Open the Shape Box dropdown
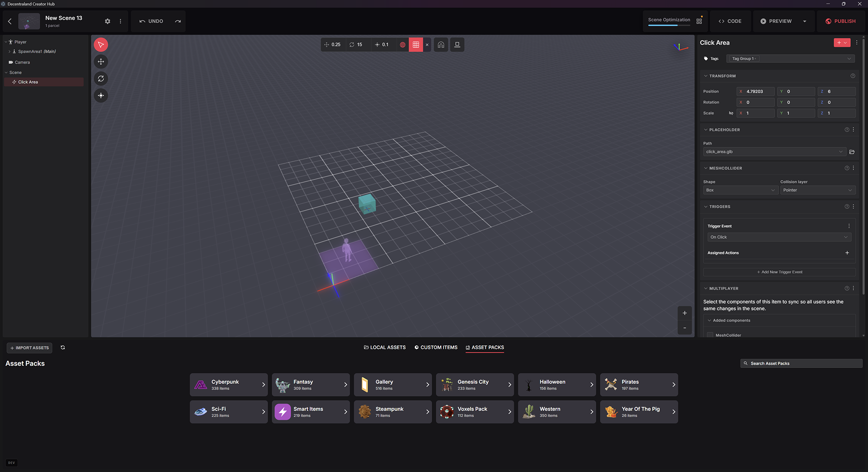 [741, 190]
